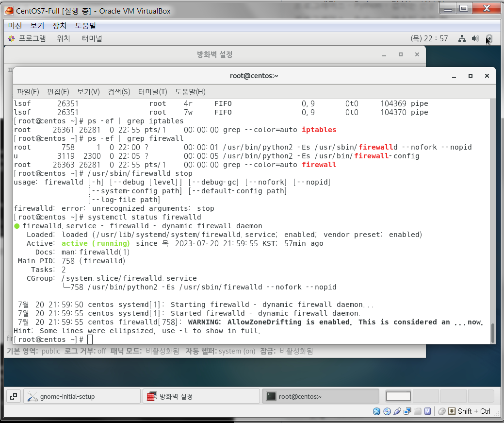The image size is (504, 423).
Task: Switch to gnome-initial-setup window in taskbar
Action: [x=82, y=396]
